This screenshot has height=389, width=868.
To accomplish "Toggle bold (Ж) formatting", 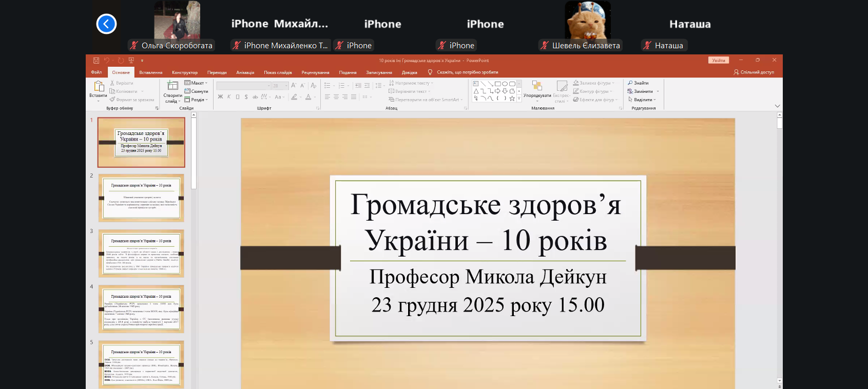I will point(220,97).
